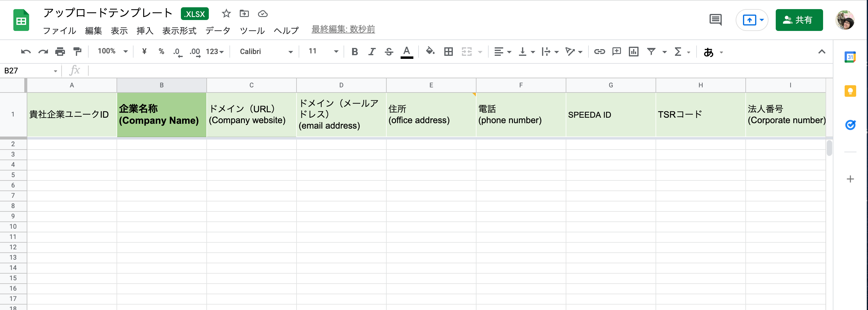Open the Calibri font dropdown

[x=290, y=52]
